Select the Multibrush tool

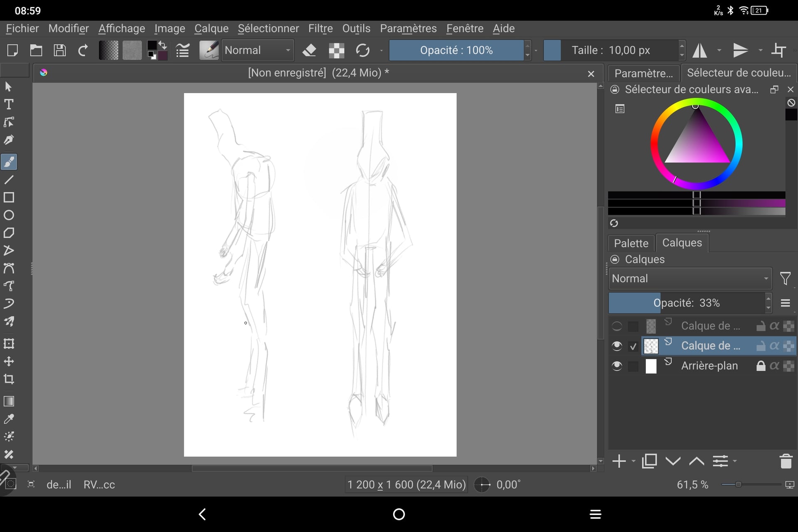(x=9, y=322)
